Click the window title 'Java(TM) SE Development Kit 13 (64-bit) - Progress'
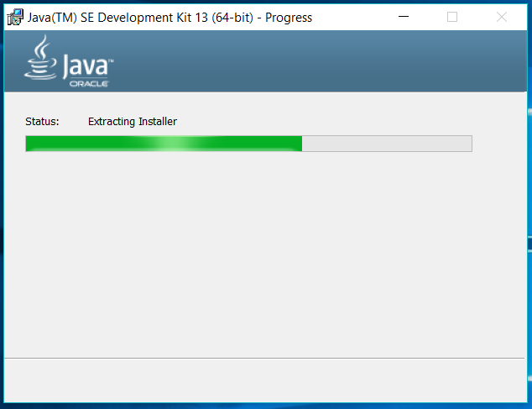 click(x=170, y=18)
